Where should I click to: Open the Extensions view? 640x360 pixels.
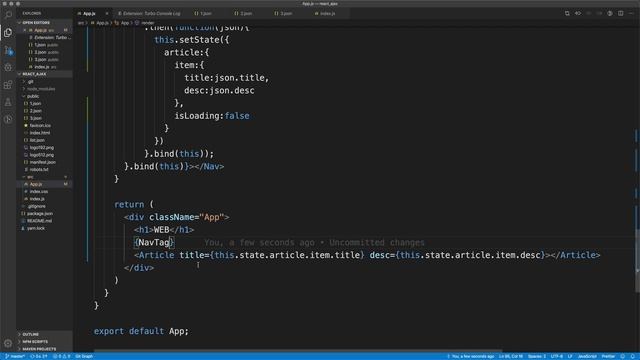coord(8,85)
